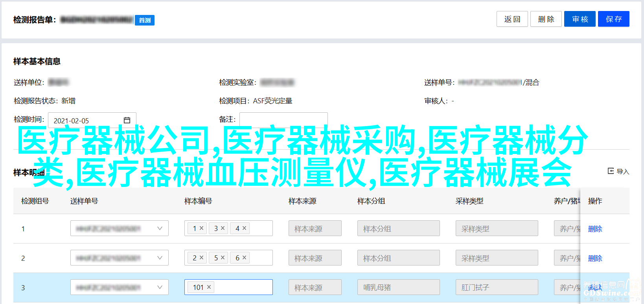Remove sample tag 4 in row 1
This screenshot has width=644, height=304.
[244, 228]
